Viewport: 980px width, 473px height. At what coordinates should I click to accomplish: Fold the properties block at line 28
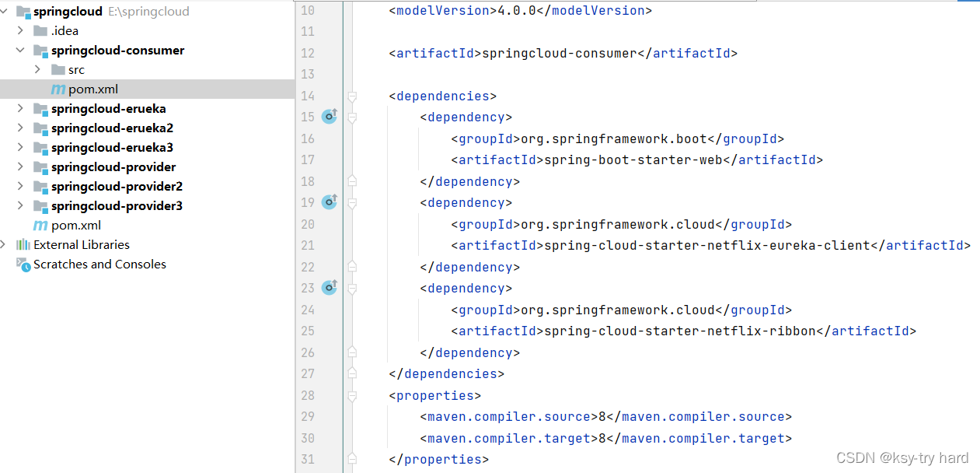pos(352,395)
